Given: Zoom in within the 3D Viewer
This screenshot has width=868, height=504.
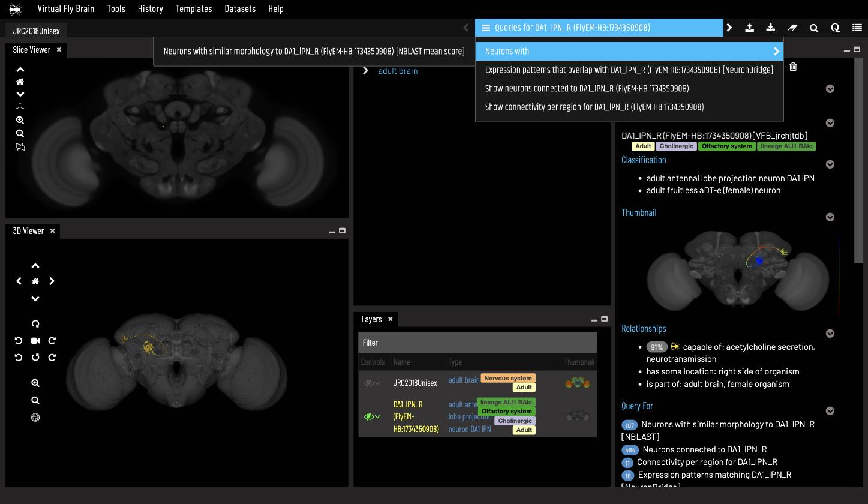Looking at the screenshot, I should pos(35,383).
